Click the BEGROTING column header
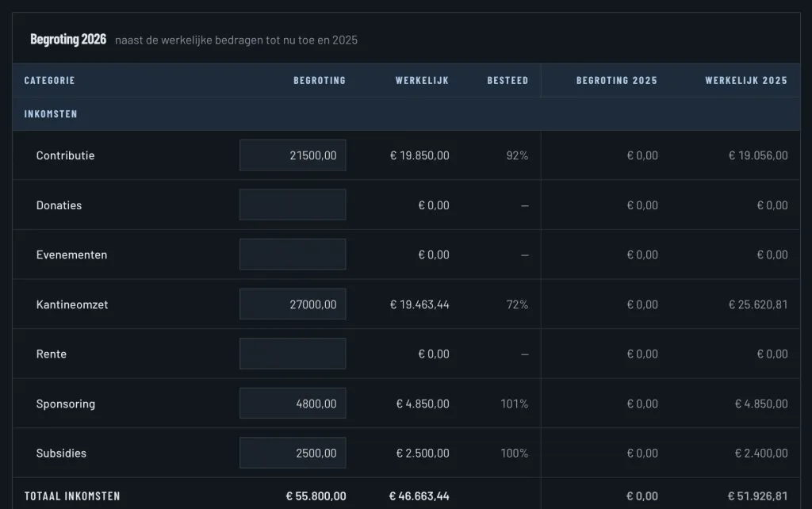The image size is (812, 509). click(320, 80)
